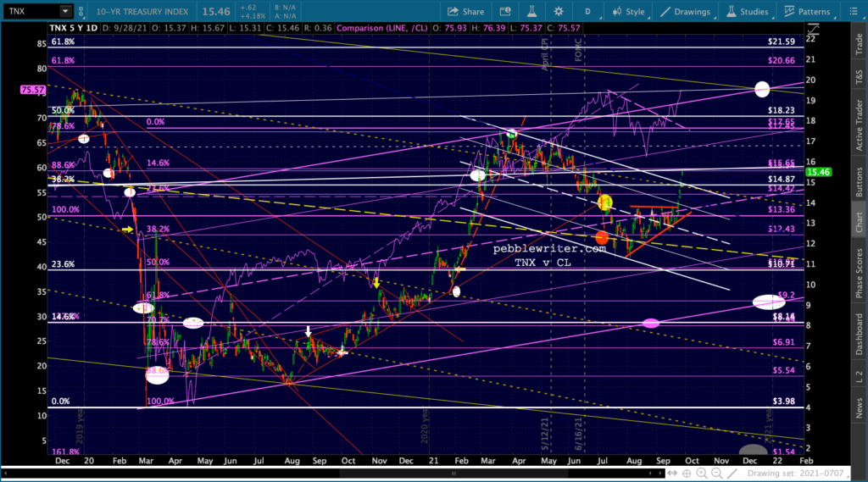Open the news/alerts calendar icon
This screenshot has height=482, width=868.
(x=505, y=11)
